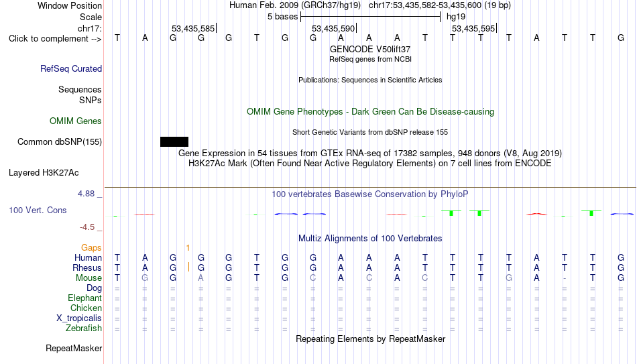Click 'Multiz Alignments of 100 Vertebrates' title

[x=370, y=239]
